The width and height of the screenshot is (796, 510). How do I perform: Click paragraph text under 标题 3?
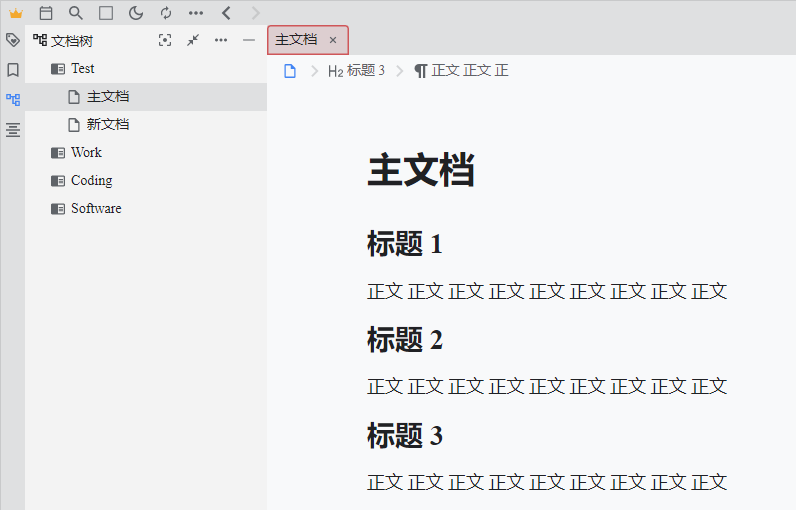tap(547, 483)
